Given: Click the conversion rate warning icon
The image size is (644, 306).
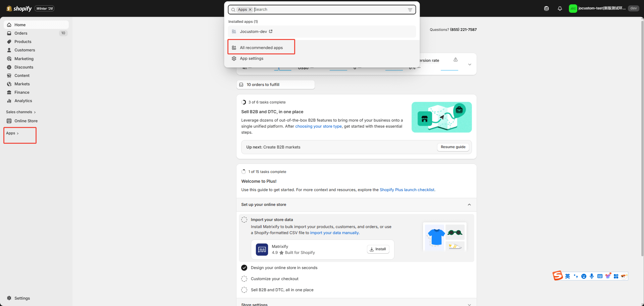Looking at the screenshot, I should pos(455,60).
